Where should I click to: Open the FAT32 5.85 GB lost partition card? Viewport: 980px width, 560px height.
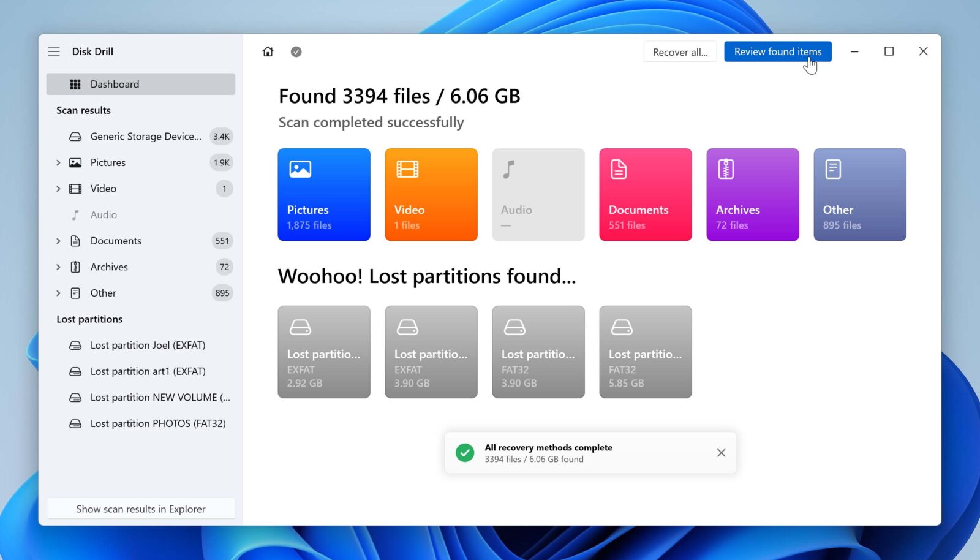click(645, 352)
